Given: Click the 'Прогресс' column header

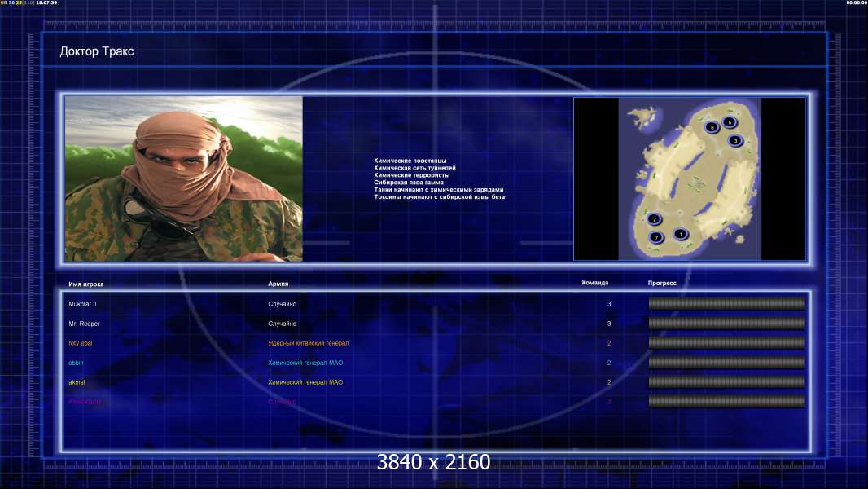Looking at the screenshot, I should pyautogui.click(x=662, y=283).
